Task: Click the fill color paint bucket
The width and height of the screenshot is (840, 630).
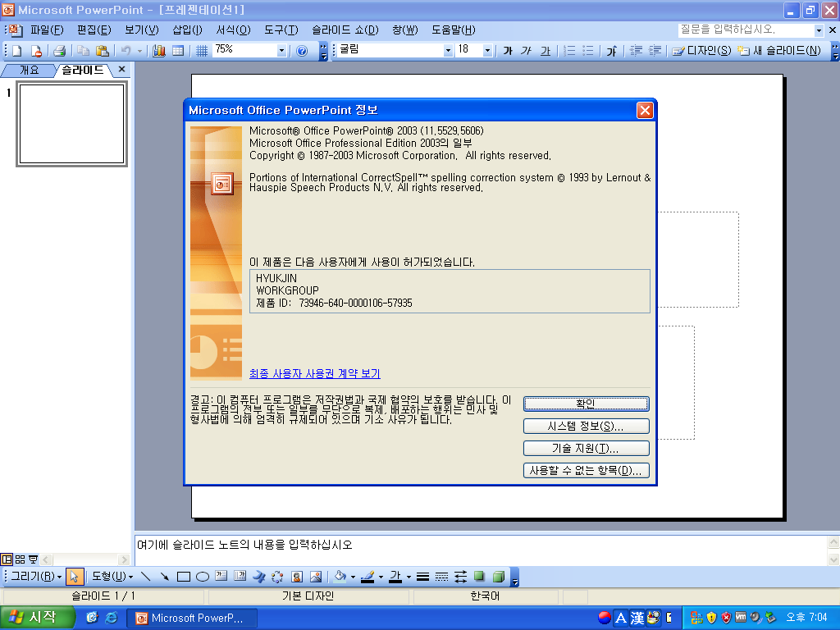Action: click(340, 577)
